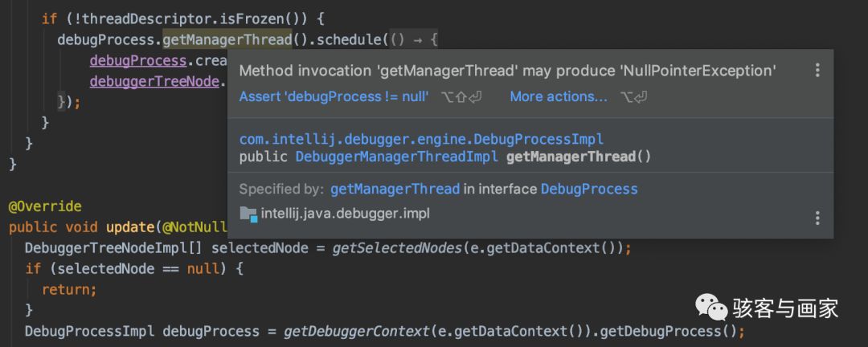Click the getSelectedNodes method call
This screenshot has height=347, width=868.
(x=397, y=248)
